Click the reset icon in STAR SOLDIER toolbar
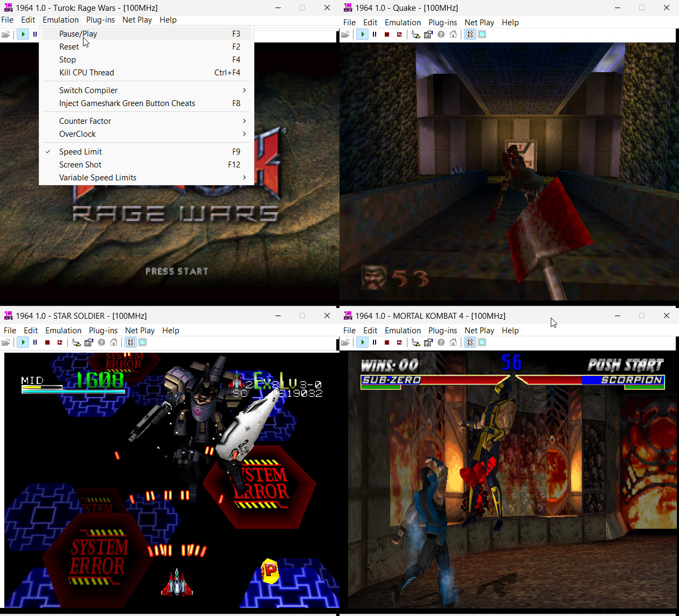Viewport: 679px width, 616px height. click(x=60, y=342)
